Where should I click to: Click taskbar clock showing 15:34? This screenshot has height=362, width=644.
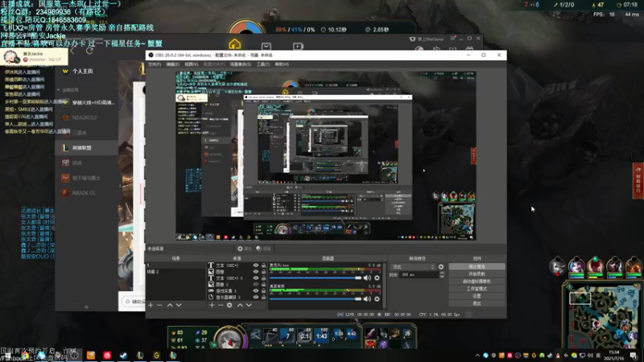pos(614,355)
